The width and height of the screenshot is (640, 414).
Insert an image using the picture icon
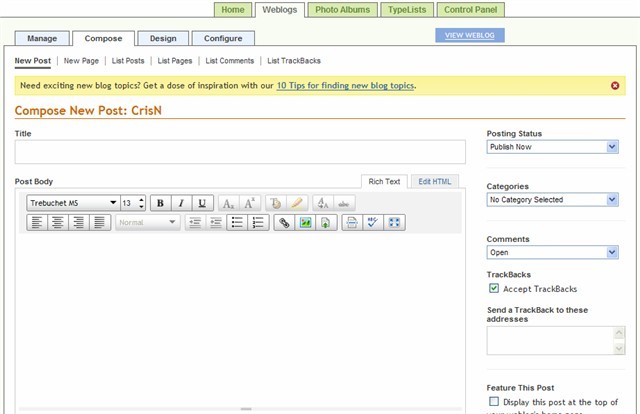pos(306,222)
